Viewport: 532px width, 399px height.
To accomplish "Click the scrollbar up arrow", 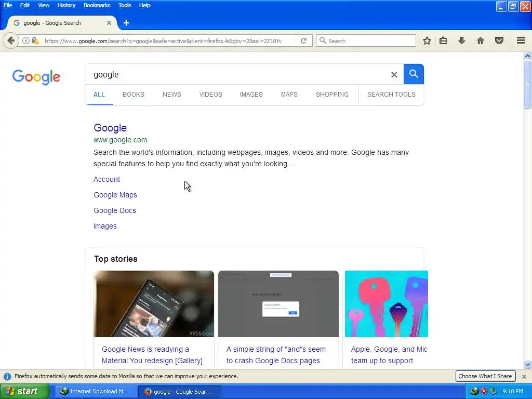I will pos(527,56).
